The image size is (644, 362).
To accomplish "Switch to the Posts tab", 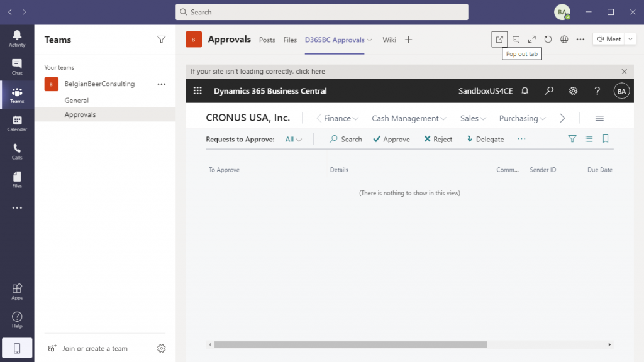I will pyautogui.click(x=267, y=40).
